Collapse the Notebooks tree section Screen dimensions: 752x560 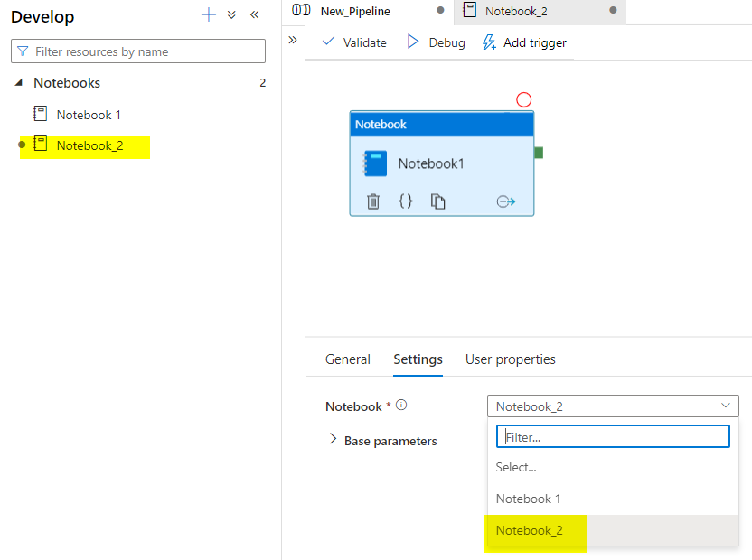point(20,83)
